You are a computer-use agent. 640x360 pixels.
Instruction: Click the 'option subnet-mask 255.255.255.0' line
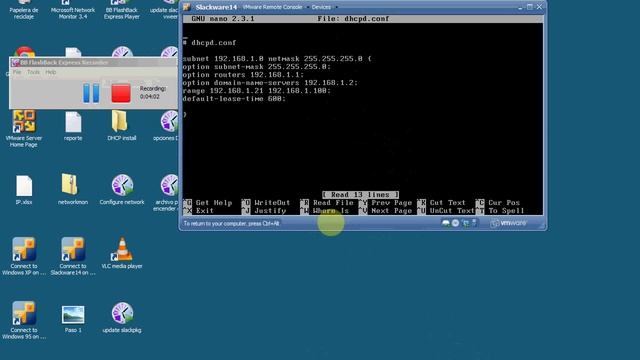(257, 67)
